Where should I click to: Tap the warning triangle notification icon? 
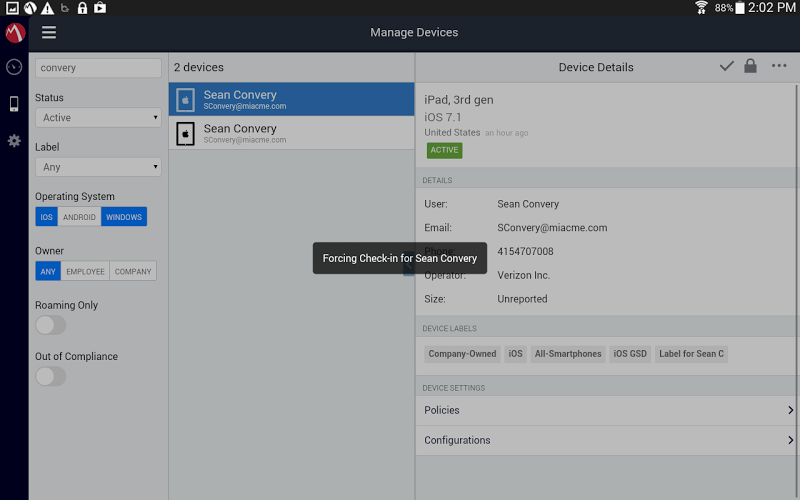47,8
